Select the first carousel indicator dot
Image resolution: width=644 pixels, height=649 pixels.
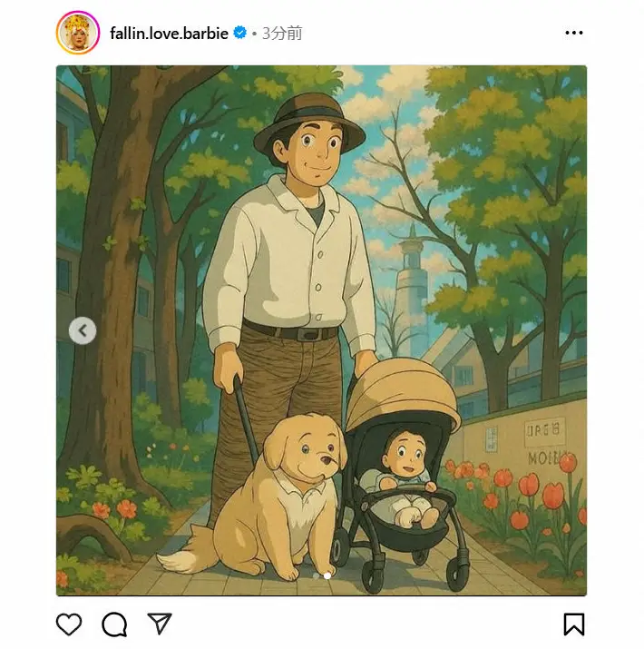tap(317, 575)
